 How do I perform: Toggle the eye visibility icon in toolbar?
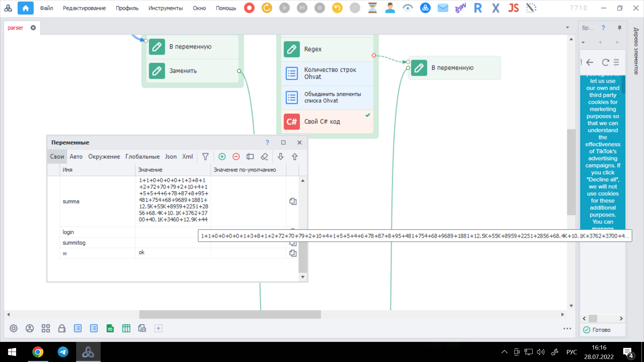pyautogui.click(x=408, y=8)
